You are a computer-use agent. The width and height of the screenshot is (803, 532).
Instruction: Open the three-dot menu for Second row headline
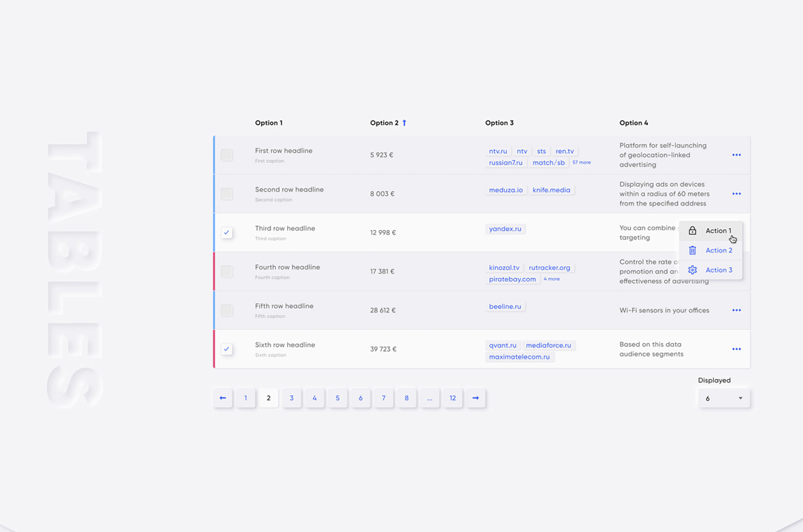pyautogui.click(x=736, y=194)
